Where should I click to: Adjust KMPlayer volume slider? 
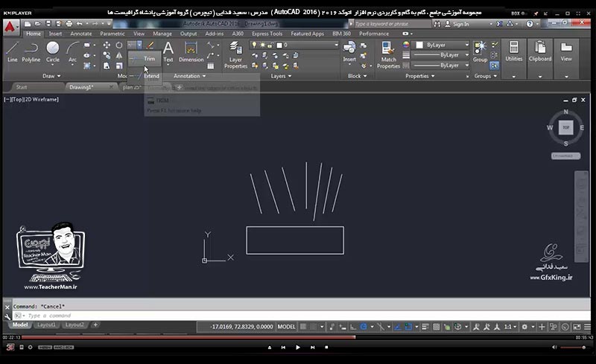click(573, 348)
